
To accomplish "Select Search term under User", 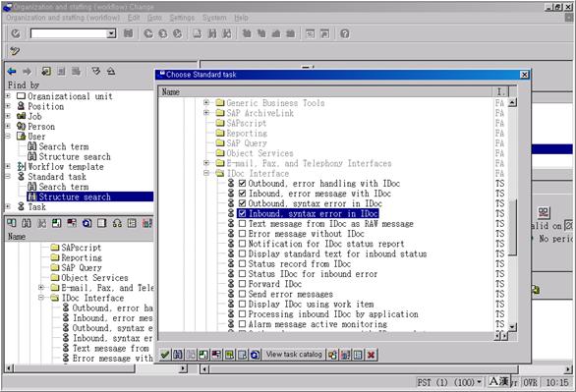I will (64, 146).
